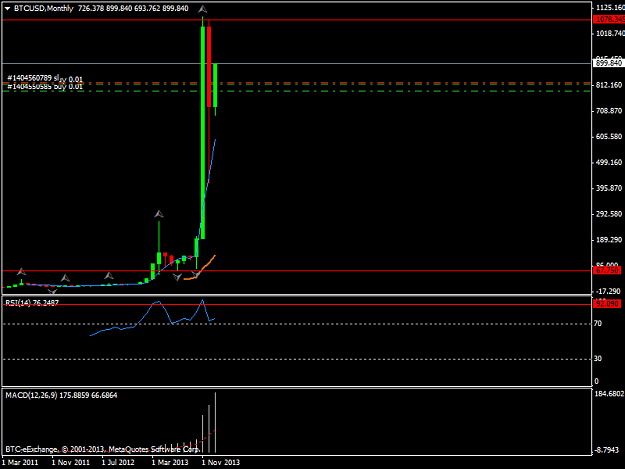Open the chart menu triangle beside BTCUSD,Monthly

click(x=7, y=8)
